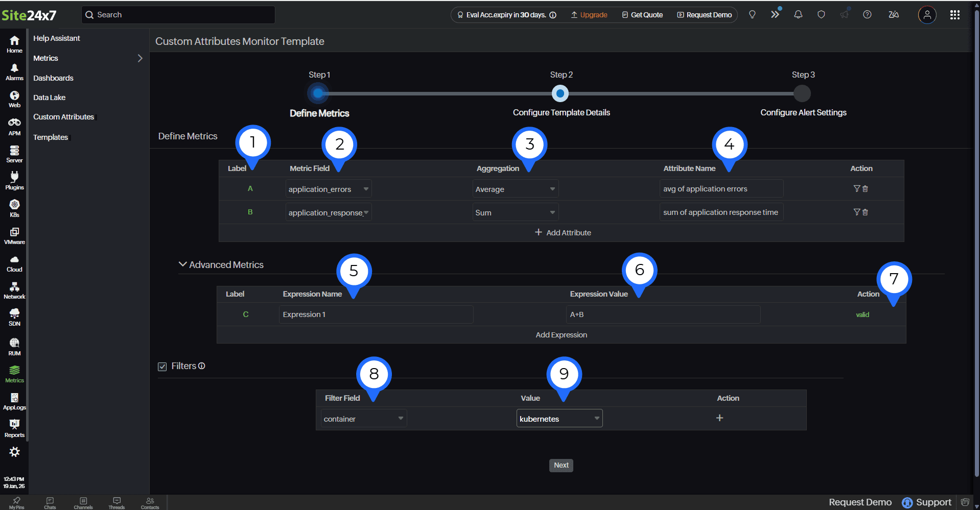Add a filter using the plus icon
This screenshot has height=510, width=980.
[x=719, y=418]
